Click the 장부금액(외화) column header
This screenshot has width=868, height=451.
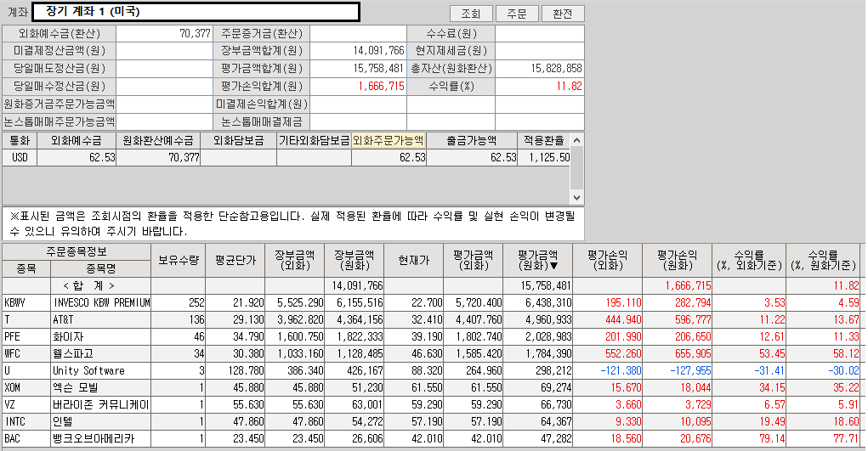pos(295,260)
